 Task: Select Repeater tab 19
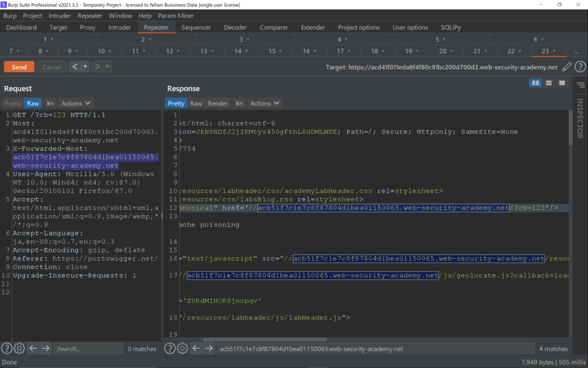coord(412,51)
